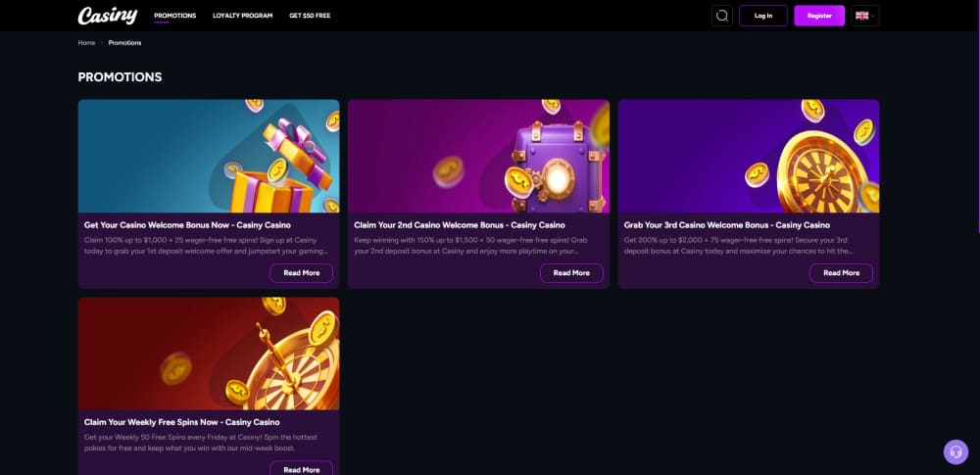This screenshot has height=475, width=980.
Task: Click the Casiny logo
Action: (108, 16)
